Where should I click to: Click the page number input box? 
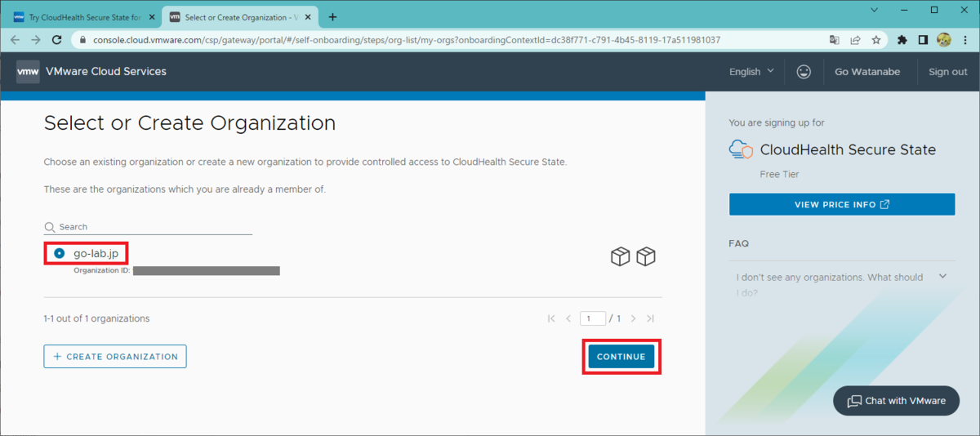pos(593,318)
